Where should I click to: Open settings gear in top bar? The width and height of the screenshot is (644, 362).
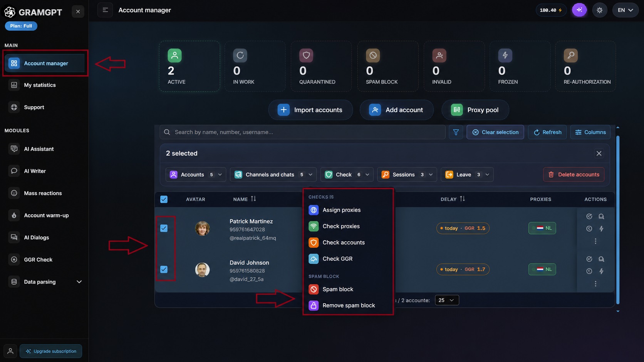(x=599, y=10)
